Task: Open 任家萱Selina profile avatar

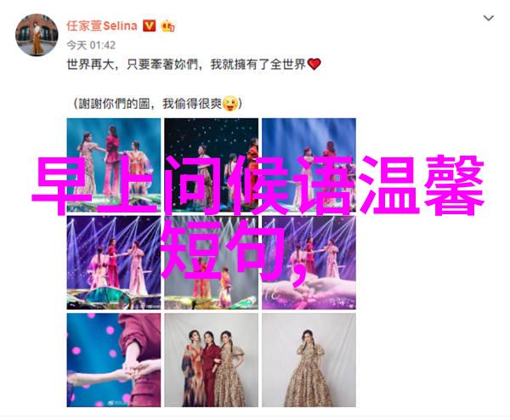Action: pyautogui.click(x=37, y=35)
